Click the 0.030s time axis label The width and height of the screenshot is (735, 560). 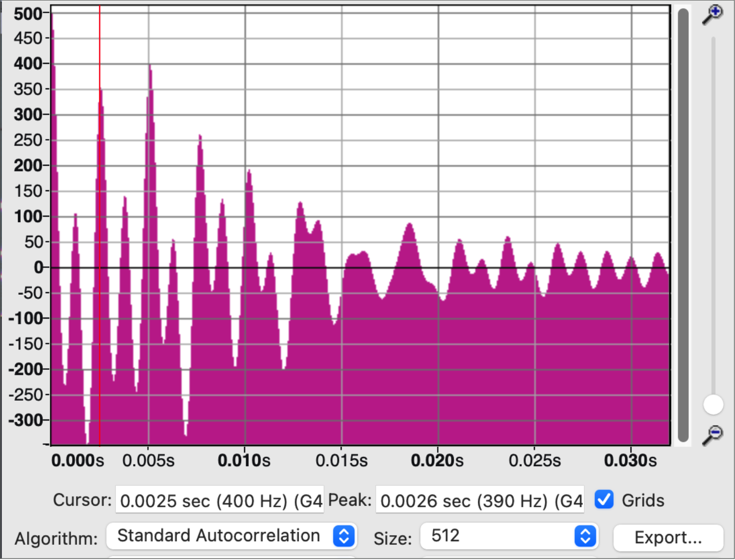click(x=630, y=461)
